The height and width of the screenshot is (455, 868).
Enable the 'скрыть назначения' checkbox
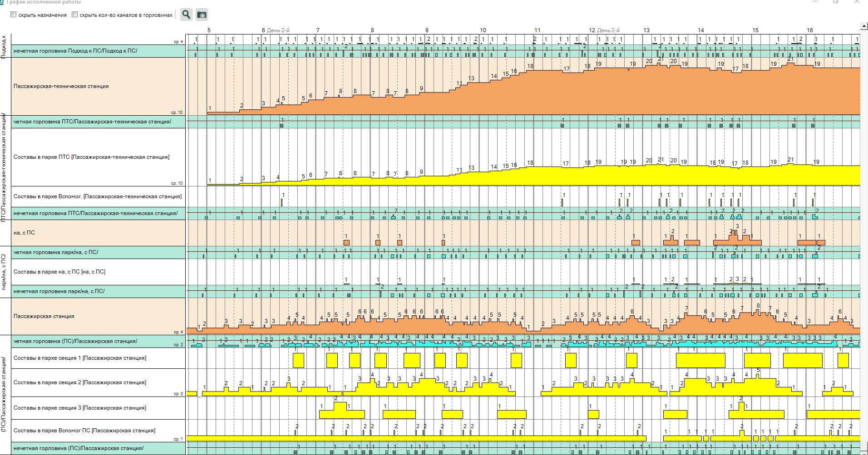[x=14, y=15]
